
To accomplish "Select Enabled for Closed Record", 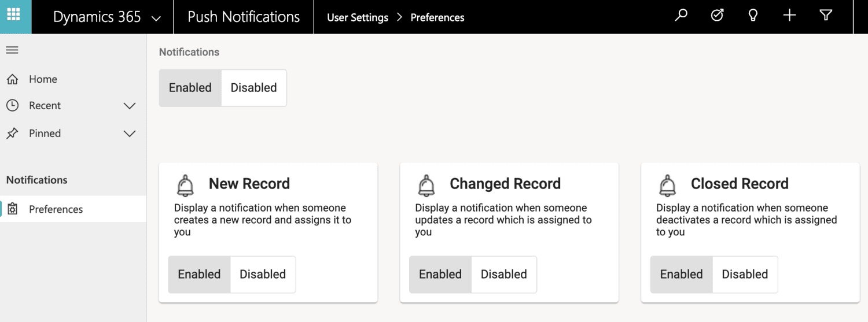I will [681, 275].
